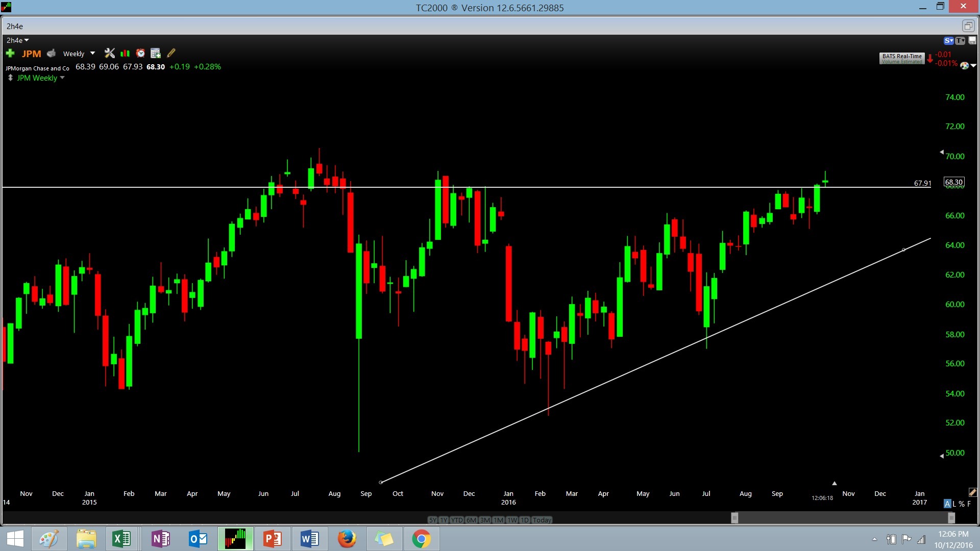The width and height of the screenshot is (980, 551).
Task: Click the scale marker arrow near 50.00
Action: (x=942, y=456)
